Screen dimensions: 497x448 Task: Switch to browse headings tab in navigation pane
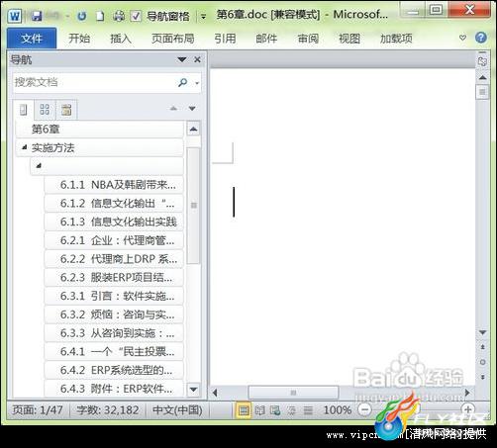pos(24,110)
